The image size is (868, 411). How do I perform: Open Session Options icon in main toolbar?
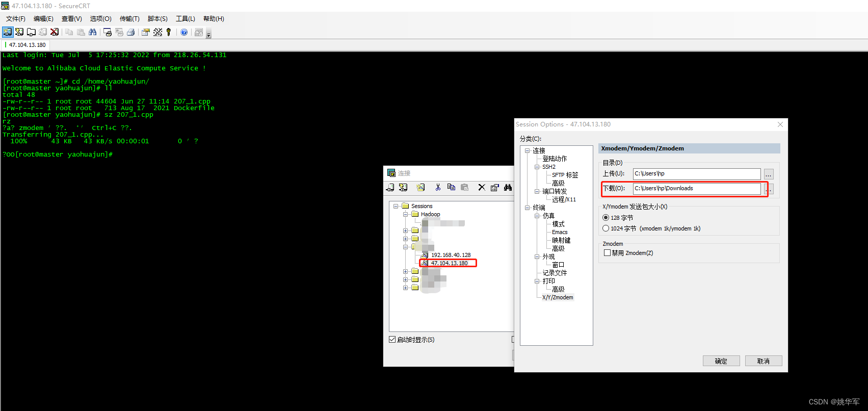[146, 32]
